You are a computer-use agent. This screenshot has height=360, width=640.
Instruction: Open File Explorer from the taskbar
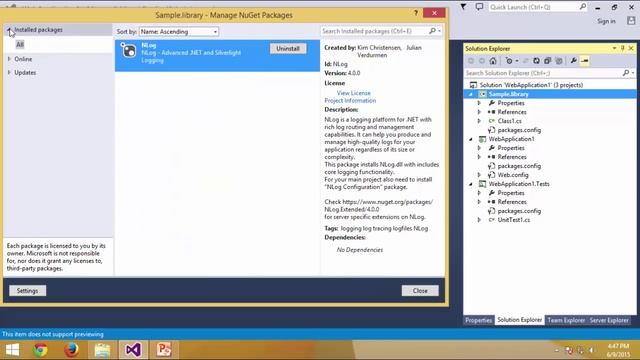[x=102, y=350]
